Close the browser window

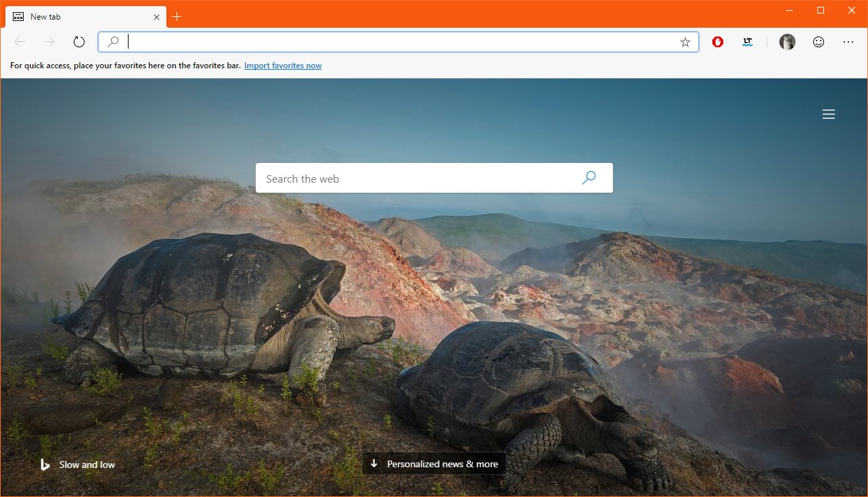tap(852, 10)
